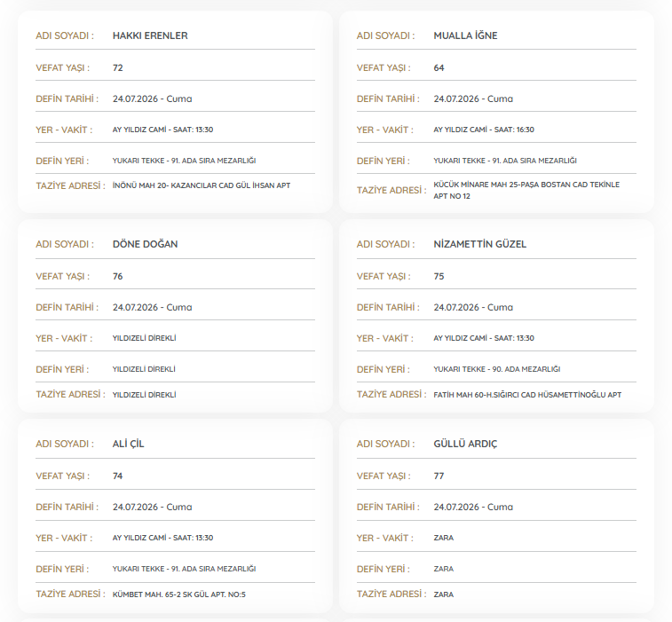Viewport: 672px width, 622px height.
Task: Select Döne Doğan's burial place YILDIZELİ DİREKLİ
Action: (144, 369)
